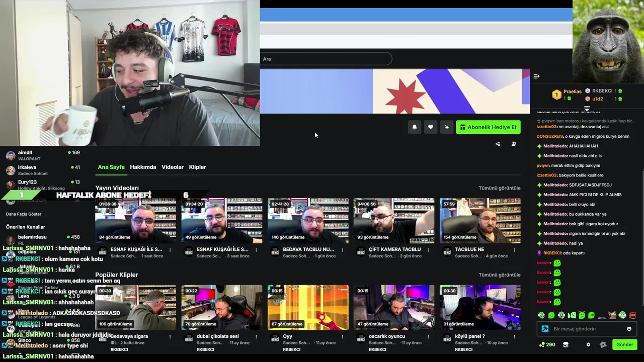
Task: Click username izzettin03 'ne avantajı' message
Action: (546, 127)
